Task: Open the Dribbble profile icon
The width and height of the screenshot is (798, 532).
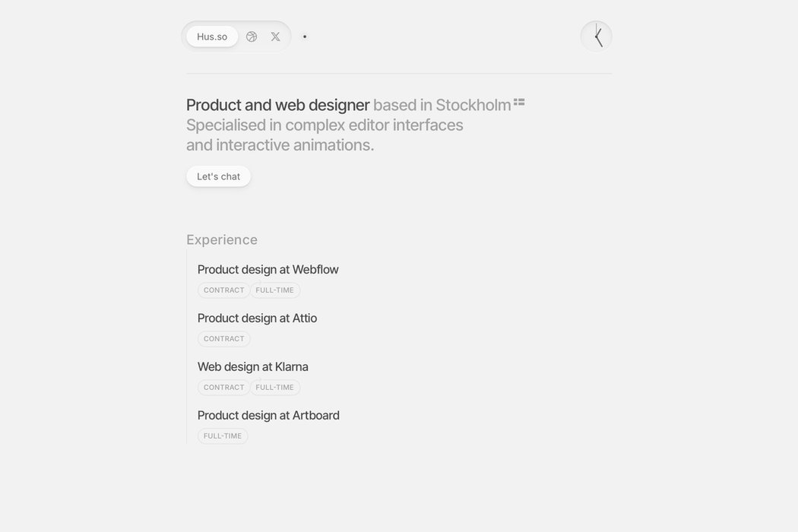Action: click(x=252, y=36)
